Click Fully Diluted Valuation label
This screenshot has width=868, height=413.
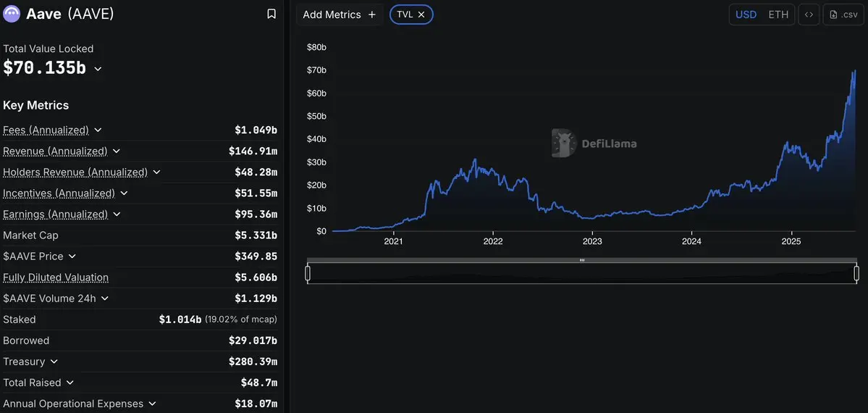[x=56, y=278]
